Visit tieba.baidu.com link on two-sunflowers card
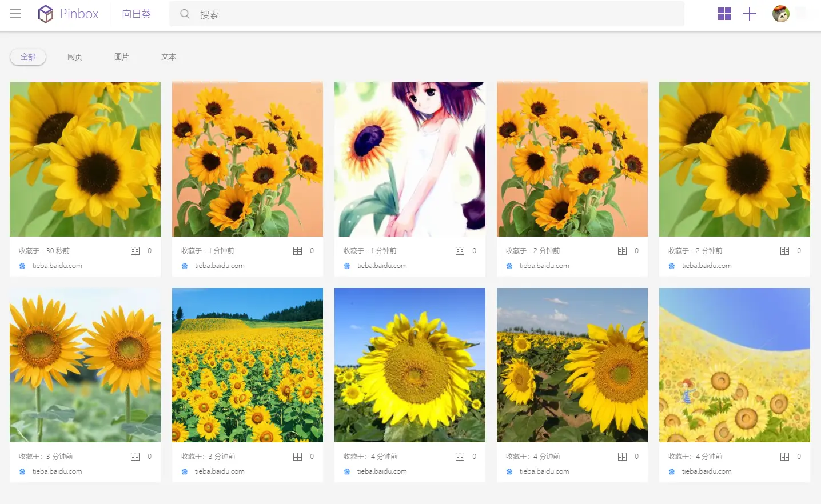Screen dimensions: 821x504 57,471
